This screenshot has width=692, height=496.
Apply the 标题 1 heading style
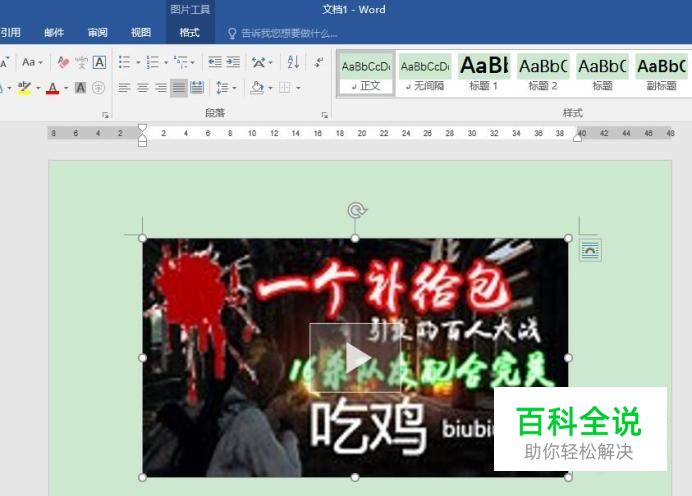[x=484, y=73]
